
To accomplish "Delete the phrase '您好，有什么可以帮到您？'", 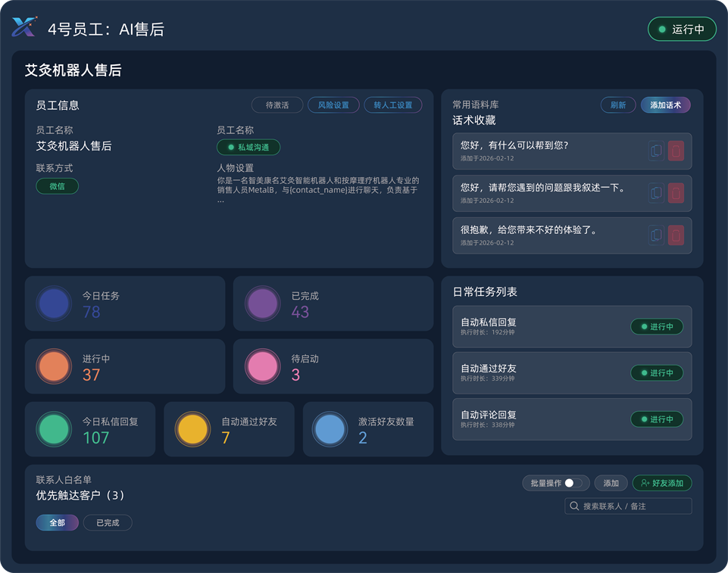I will tap(676, 151).
